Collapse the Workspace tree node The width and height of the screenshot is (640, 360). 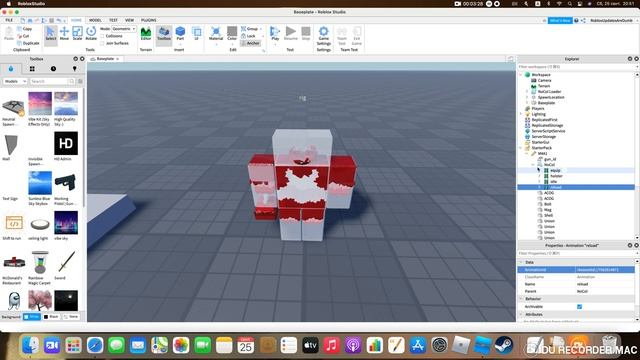click(521, 75)
